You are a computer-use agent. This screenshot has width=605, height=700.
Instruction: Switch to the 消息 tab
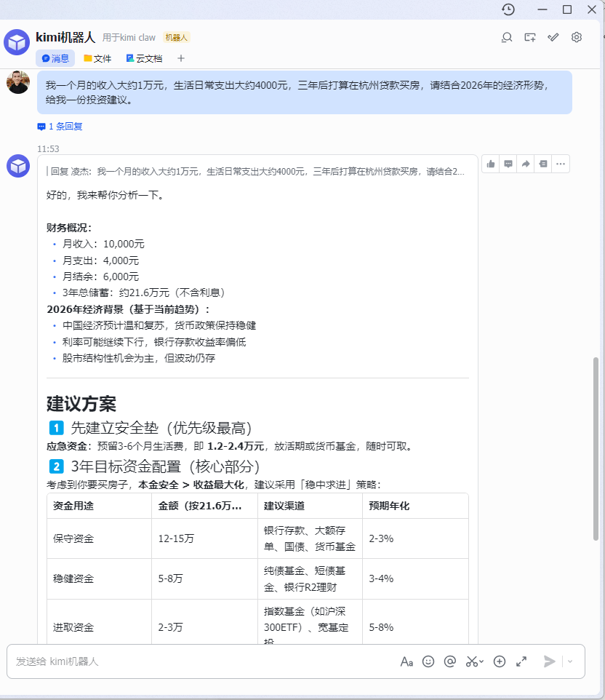tap(55, 58)
